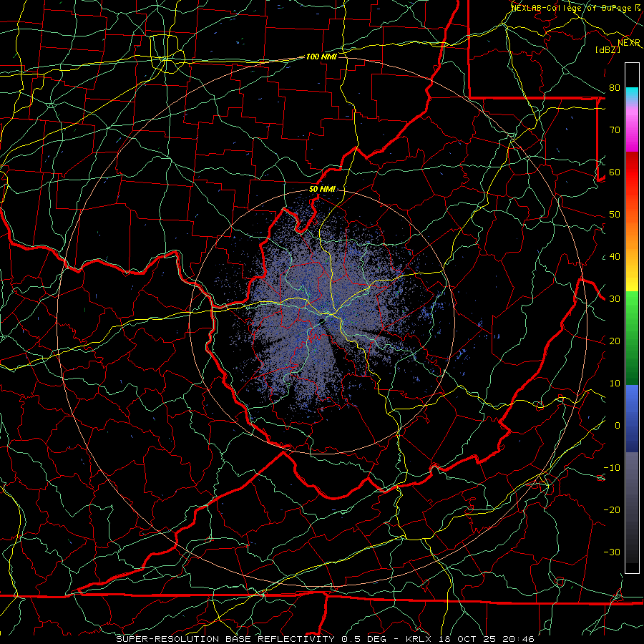
Task: Click the "20:46" timestamp text
Action: [x=518, y=639]
